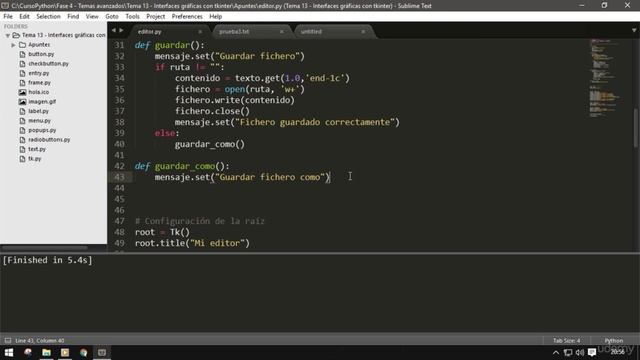This screenshot has height=360, width=640.
Task: Open the Tools menu
Action: coord(132,16)
